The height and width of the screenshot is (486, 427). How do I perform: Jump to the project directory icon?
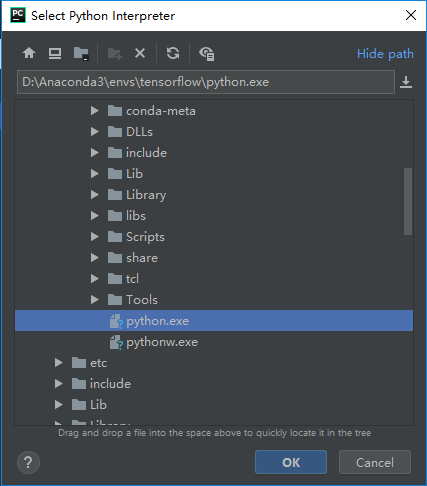[81, 53]
